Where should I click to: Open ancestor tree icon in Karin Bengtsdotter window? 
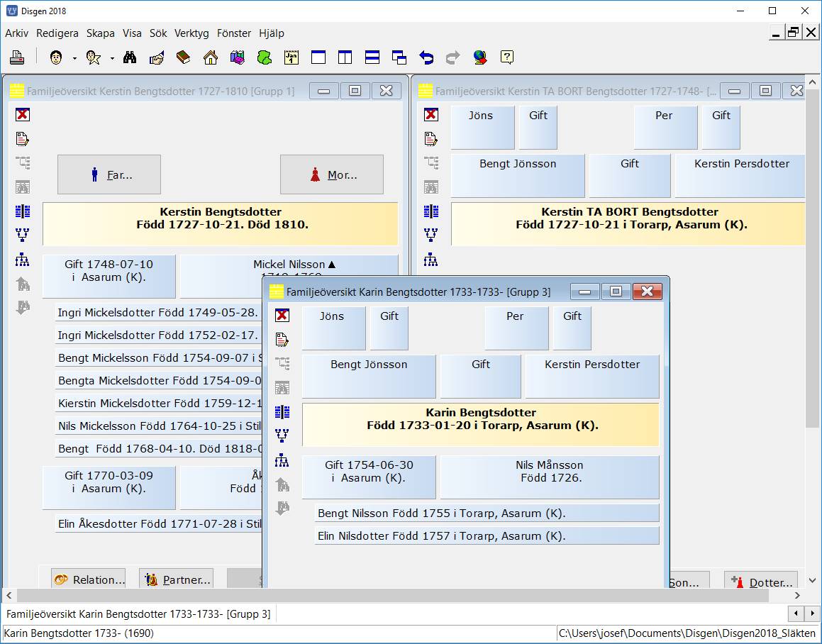282,435
